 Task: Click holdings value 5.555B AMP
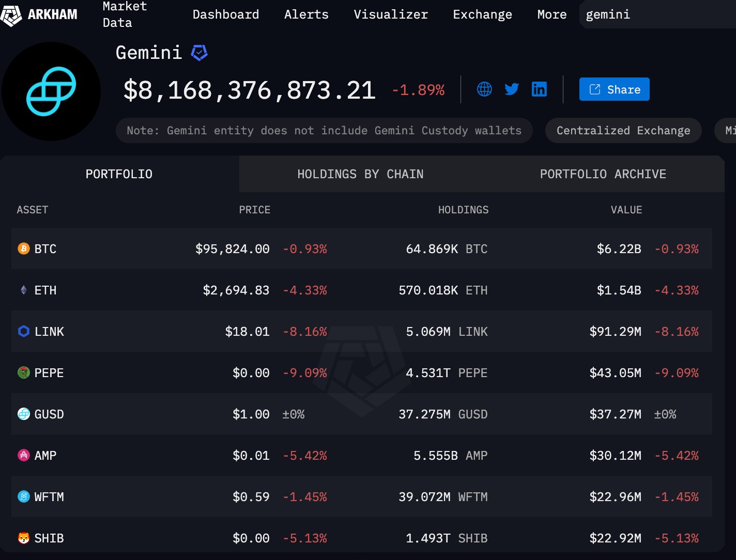pos(451,456)
